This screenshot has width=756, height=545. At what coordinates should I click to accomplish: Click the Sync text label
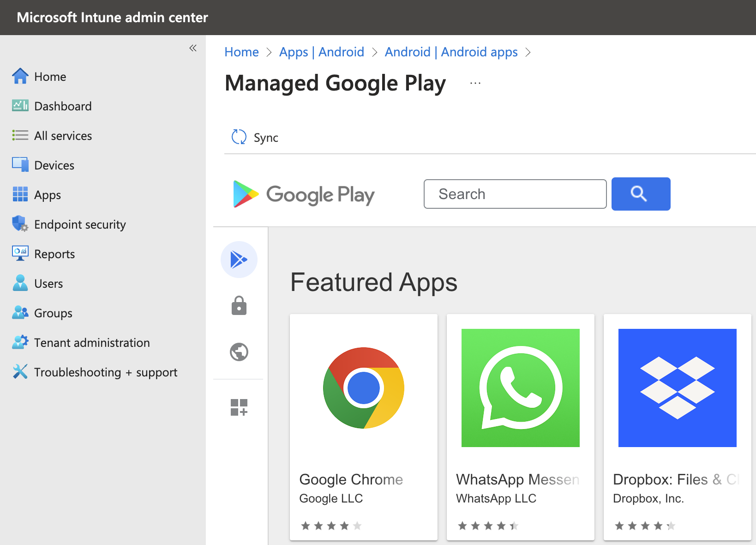[266, 138]
